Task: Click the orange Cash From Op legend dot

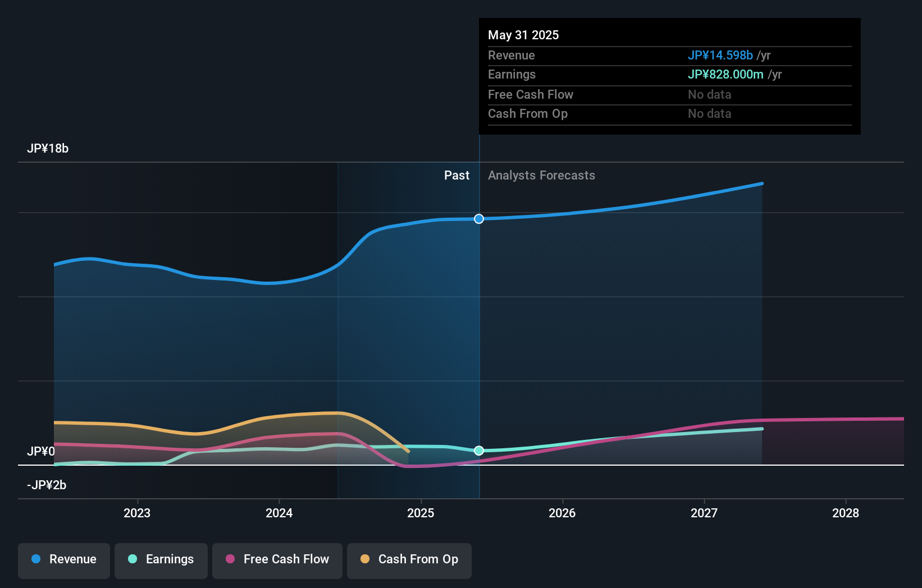Action: click(x=365, y=559)
